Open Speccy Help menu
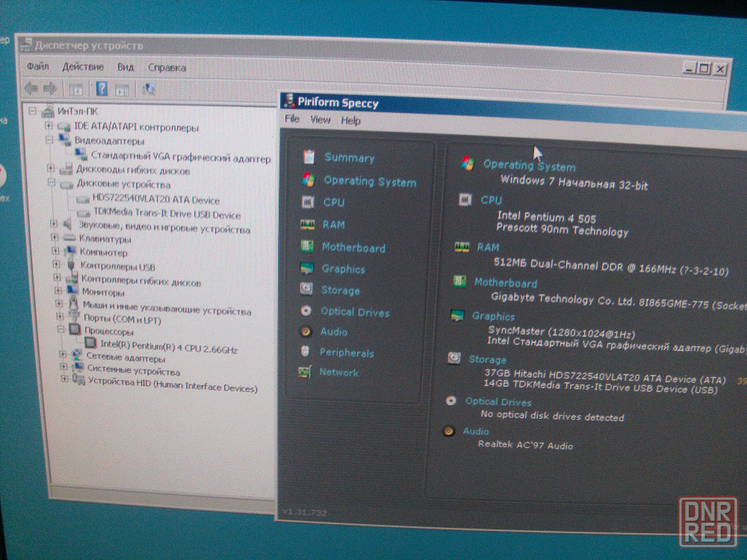Viewport: 747px width, 560px height. (350, 120)
